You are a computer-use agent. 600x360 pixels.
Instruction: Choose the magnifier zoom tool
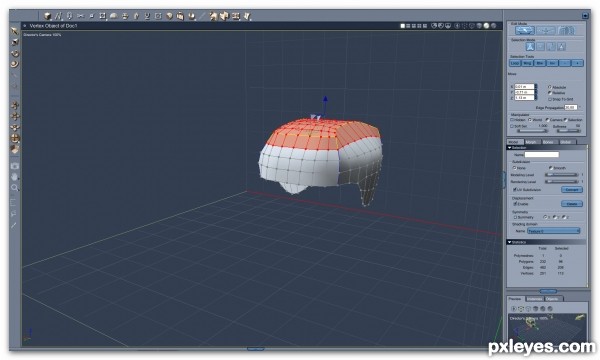(x=15, y=187)
